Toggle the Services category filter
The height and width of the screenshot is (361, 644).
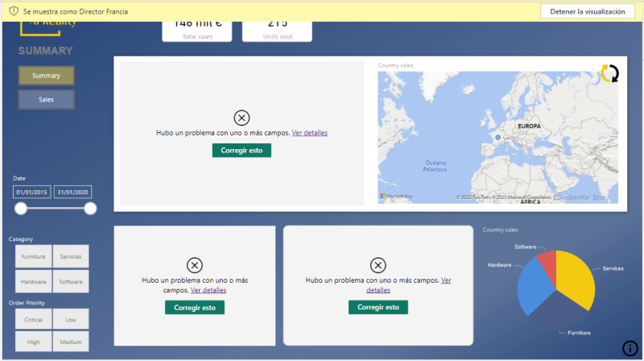(71, 257)
